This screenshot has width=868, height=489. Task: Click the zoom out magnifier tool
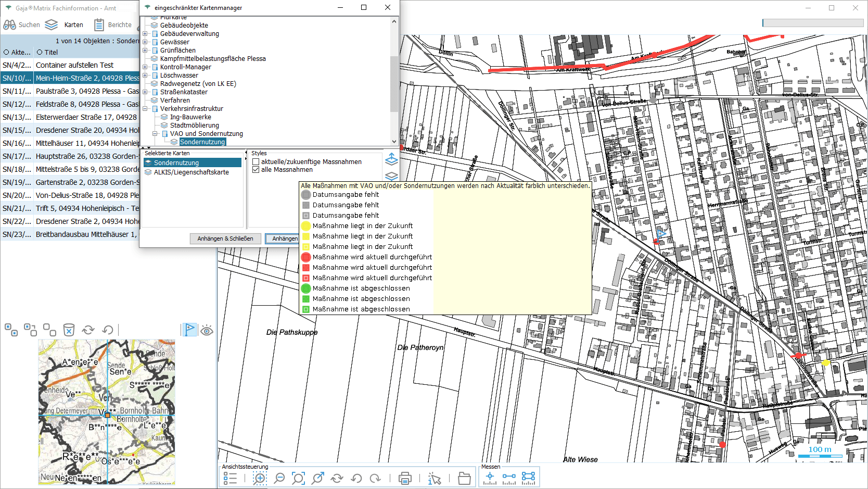[x=279, y=478]
